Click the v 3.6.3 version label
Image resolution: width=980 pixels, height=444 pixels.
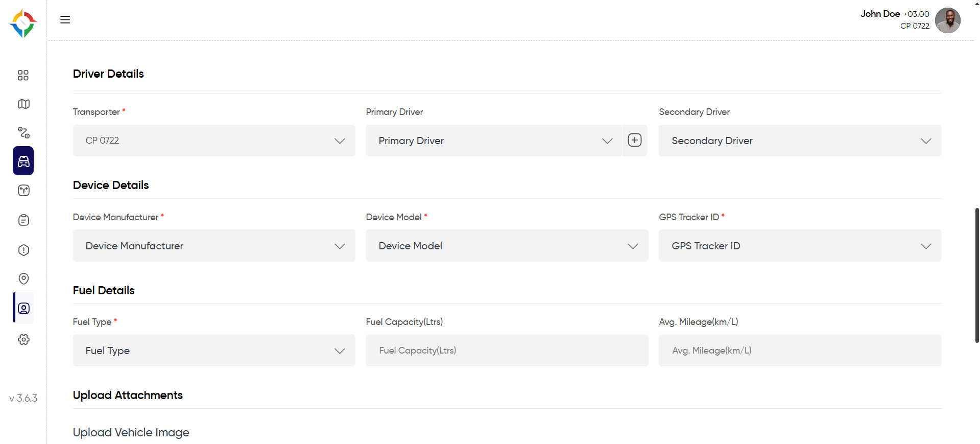point(23,398)
